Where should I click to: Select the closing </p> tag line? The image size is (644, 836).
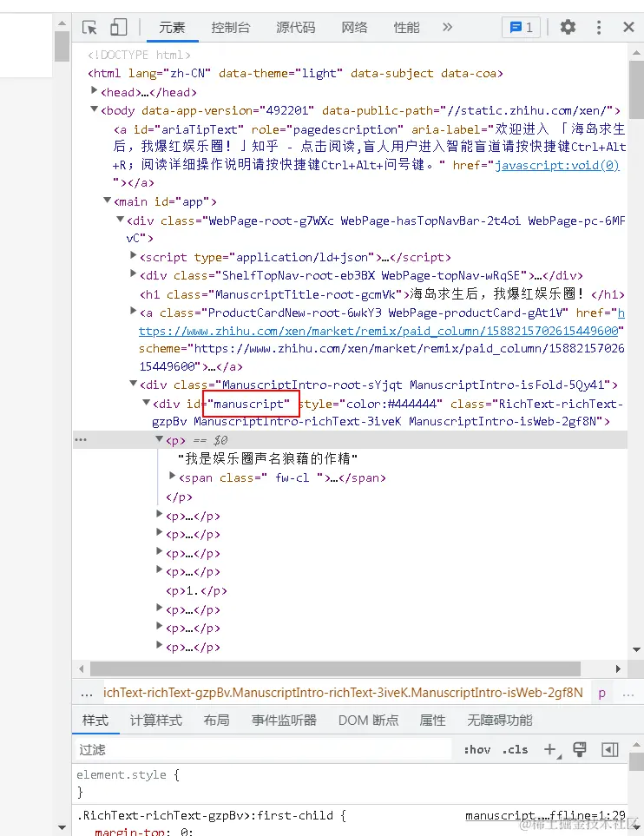tap(179, 497)
